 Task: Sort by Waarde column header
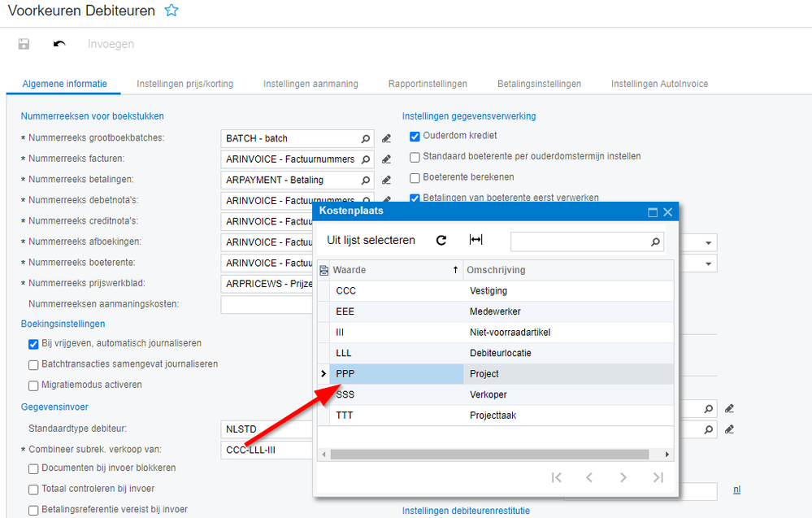coord(396,270)
